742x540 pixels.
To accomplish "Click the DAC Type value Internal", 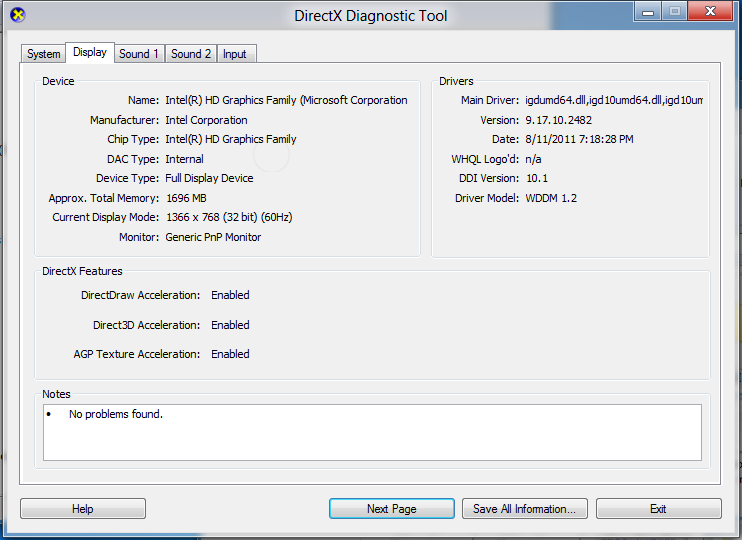I will tap(185, 159).
